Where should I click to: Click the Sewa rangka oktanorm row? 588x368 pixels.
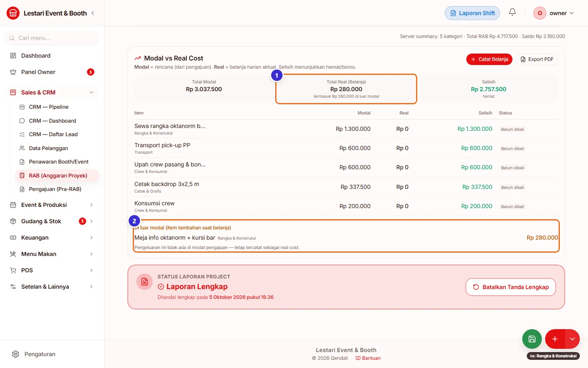(x=346, y=129)
